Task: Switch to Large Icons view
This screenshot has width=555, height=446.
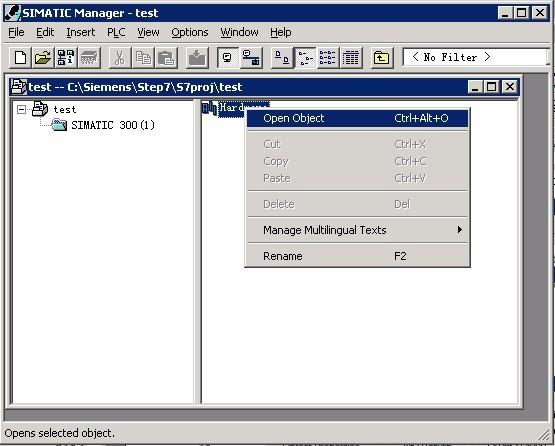Action: (282, 57)
